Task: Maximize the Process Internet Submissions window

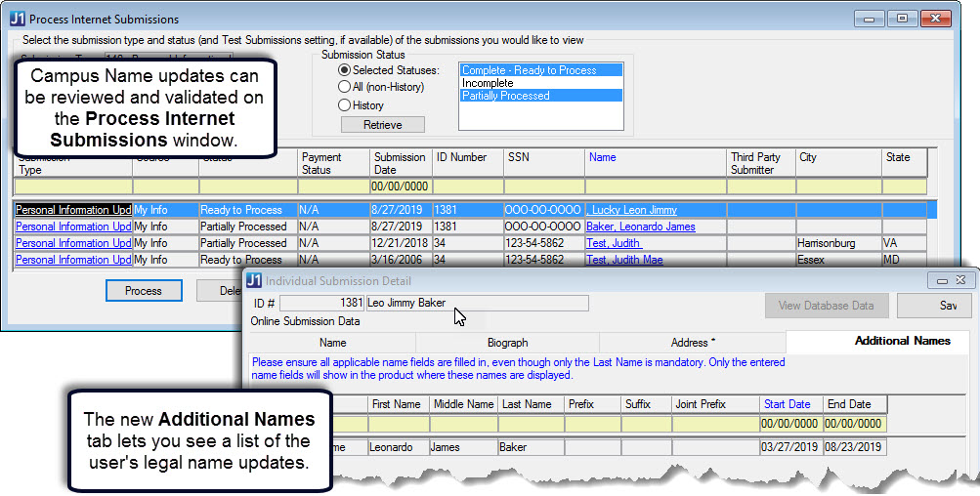Action: (902, 19)
